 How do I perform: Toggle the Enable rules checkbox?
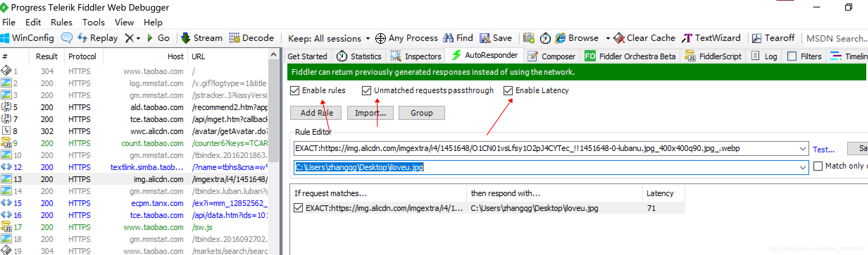295,91
